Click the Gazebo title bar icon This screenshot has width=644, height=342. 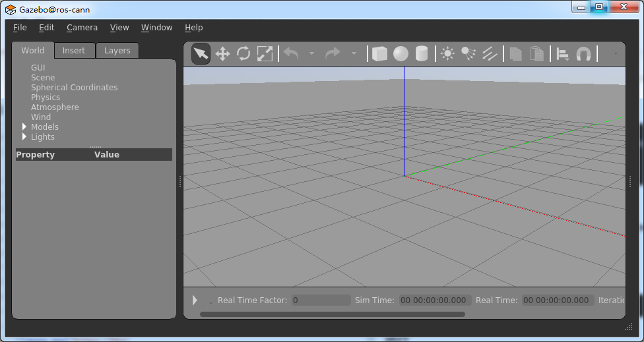(x=11, y=9)
